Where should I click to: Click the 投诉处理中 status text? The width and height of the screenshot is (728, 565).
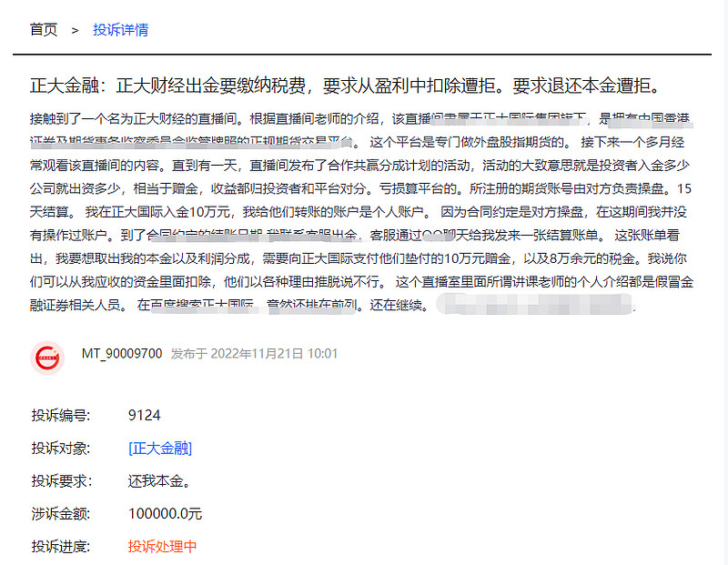pos(163,547)
